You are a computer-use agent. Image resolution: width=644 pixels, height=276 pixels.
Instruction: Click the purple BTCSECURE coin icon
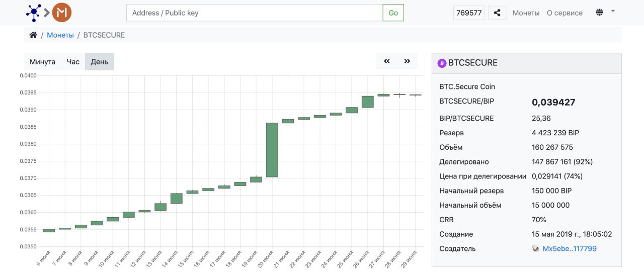tap(442, 63)
